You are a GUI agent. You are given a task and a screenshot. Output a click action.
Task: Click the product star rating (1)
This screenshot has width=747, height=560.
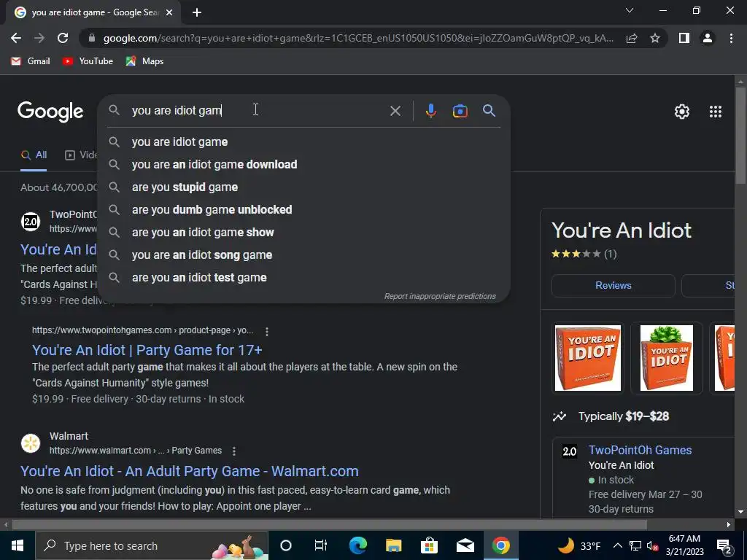pos(584,254)
